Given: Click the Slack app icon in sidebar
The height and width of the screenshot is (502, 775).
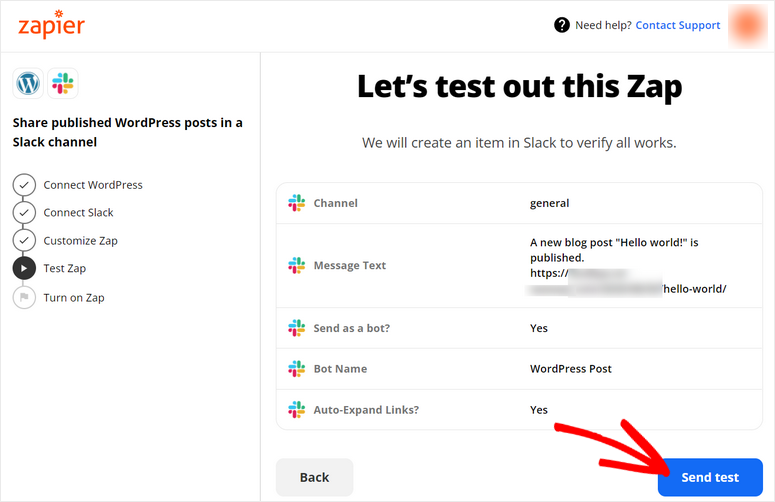Looking at the screenshot, I should [62, 83].
